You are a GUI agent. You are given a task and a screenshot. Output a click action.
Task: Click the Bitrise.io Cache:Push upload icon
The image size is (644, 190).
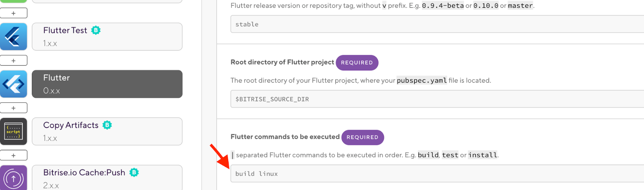coord(14,178)
